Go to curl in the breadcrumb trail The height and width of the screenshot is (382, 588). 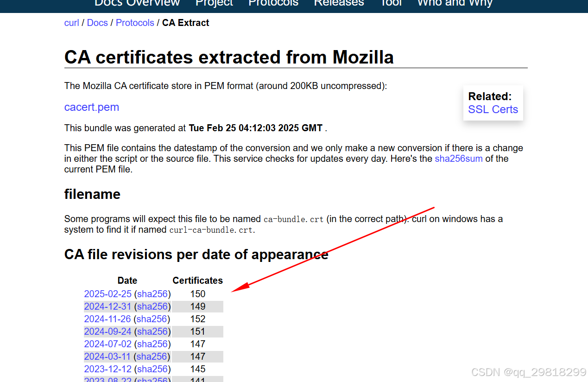(71, 23)
